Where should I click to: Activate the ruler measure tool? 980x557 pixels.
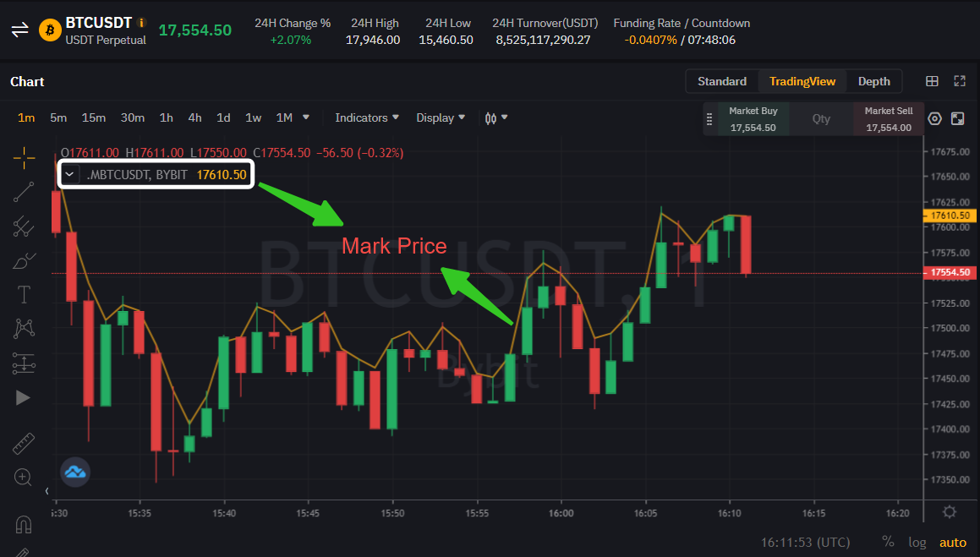(x=24, y=444)
